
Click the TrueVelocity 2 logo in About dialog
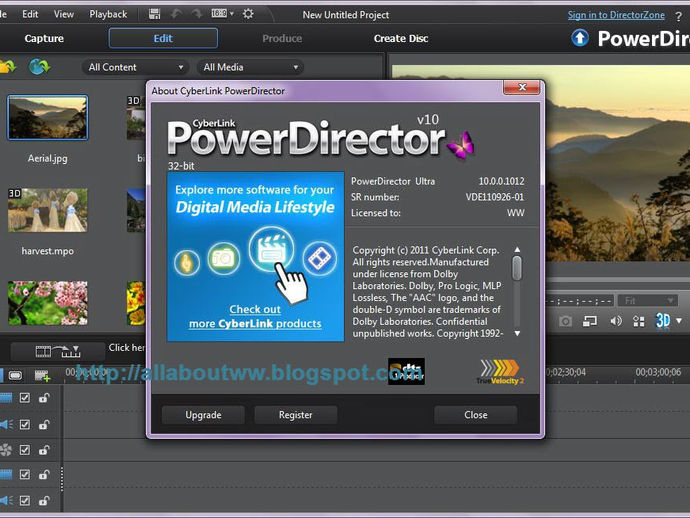500,372
